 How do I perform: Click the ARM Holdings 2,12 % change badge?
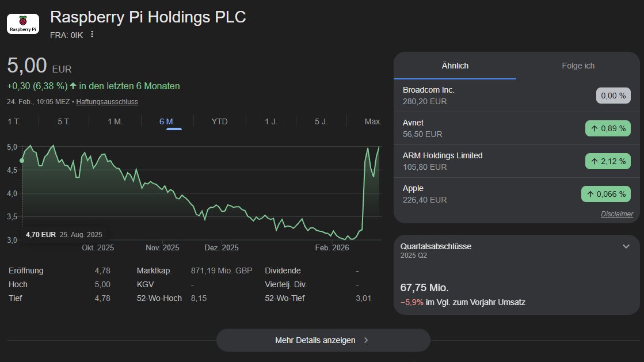pos(608,161)
